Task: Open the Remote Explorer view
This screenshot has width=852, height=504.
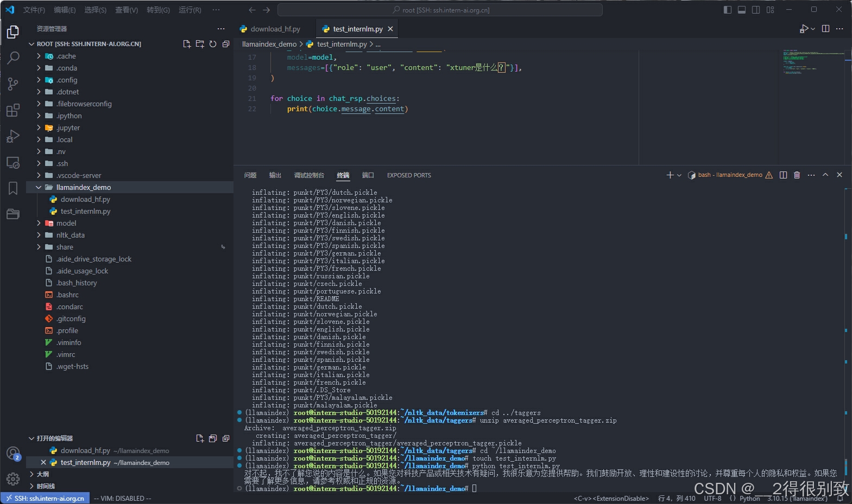Action: [x=13, y=162]
